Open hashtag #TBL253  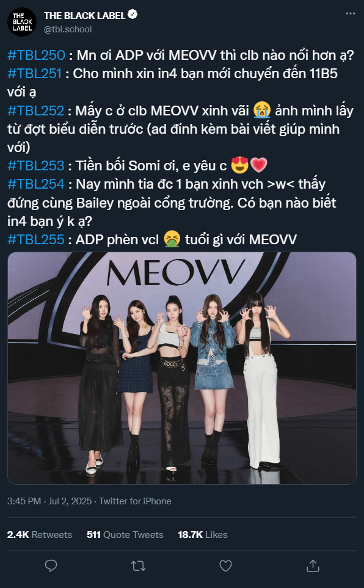coord(36,165)
